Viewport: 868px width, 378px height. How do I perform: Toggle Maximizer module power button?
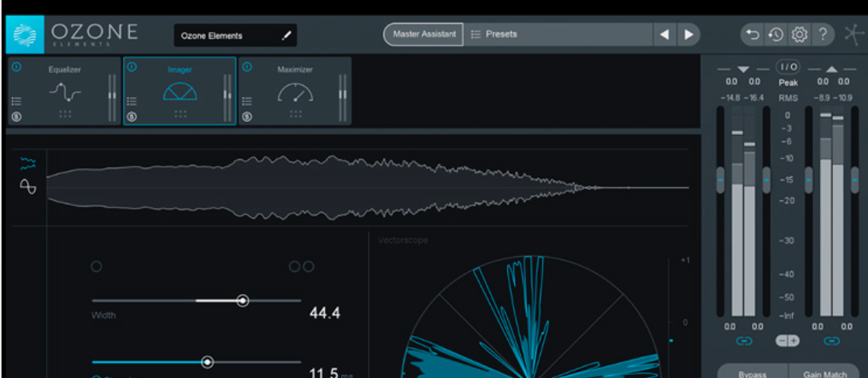pos(247,67)
